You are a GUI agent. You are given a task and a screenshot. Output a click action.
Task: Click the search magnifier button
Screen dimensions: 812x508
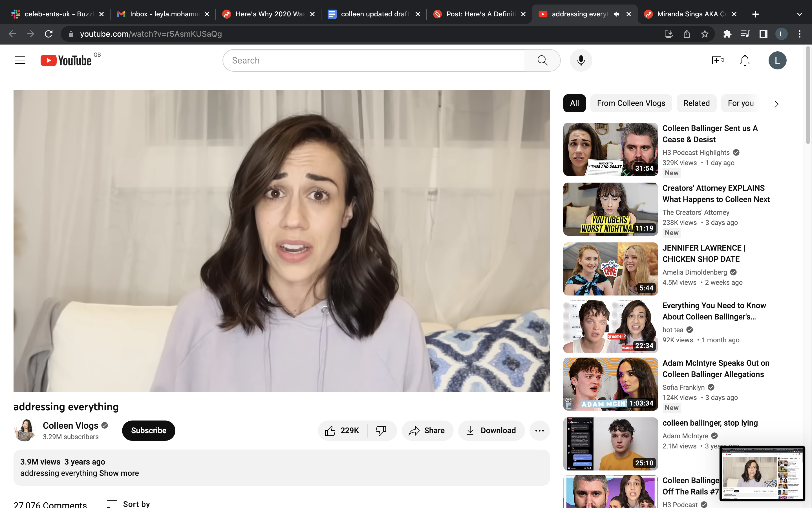tap(542, 60)
